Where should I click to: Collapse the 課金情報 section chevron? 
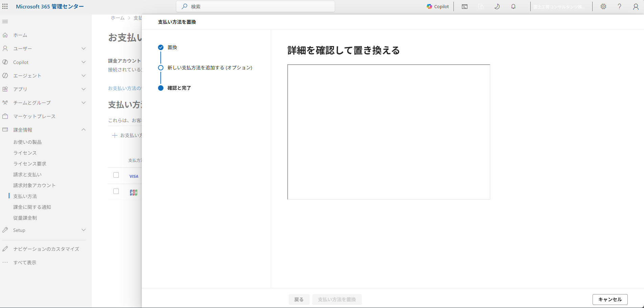(84, 130)
